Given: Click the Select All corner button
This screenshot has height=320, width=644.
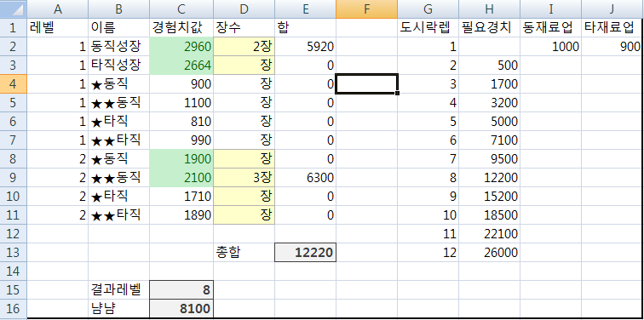Looking at the screenshot, I should 14,9.
